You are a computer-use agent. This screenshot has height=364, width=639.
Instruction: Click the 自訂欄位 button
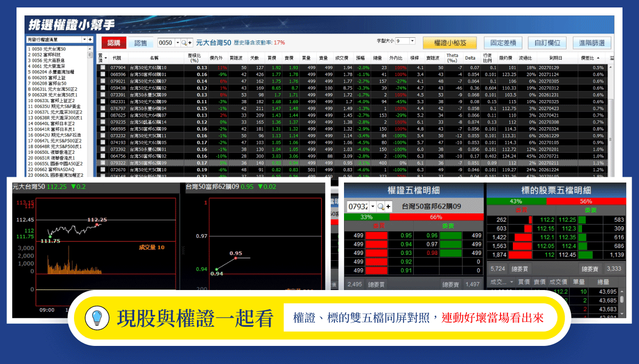tap(547, 43)
